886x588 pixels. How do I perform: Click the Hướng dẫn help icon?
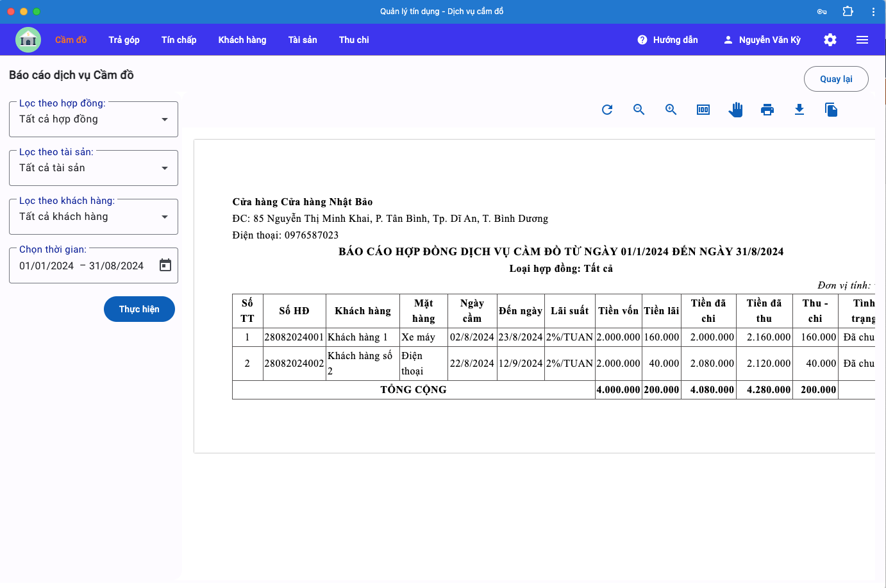642,40
